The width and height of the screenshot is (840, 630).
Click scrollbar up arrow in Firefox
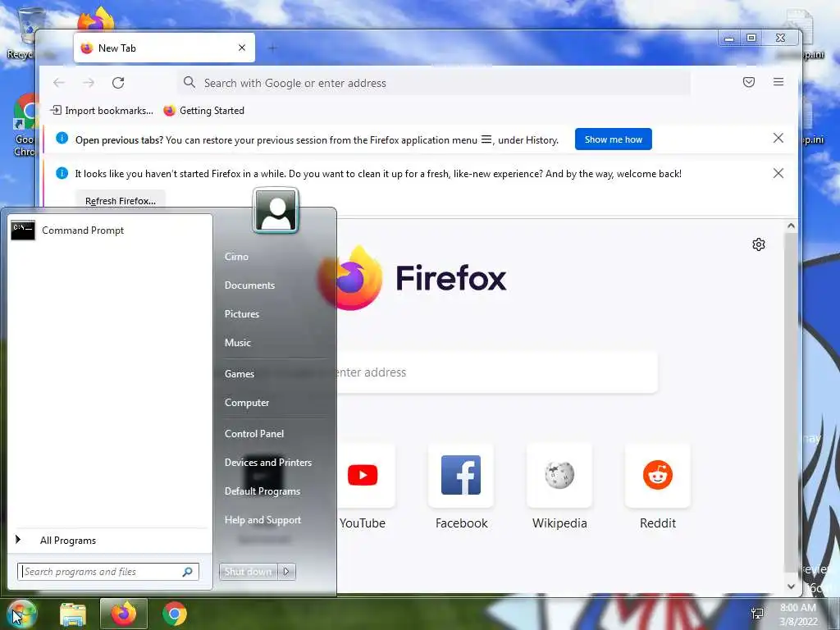792,226
